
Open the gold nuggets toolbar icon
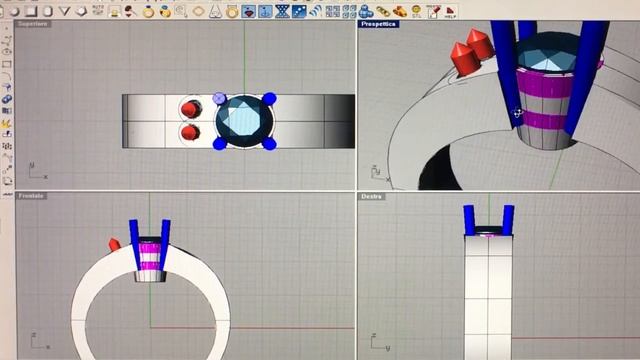coord(400,11)
